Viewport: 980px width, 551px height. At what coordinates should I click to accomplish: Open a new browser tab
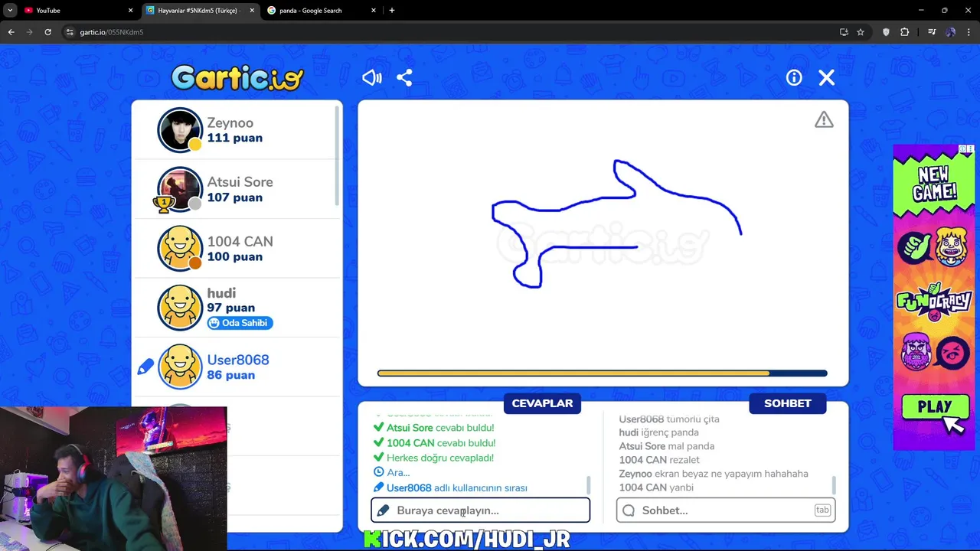pyautogui.click(x=392, y=11)
